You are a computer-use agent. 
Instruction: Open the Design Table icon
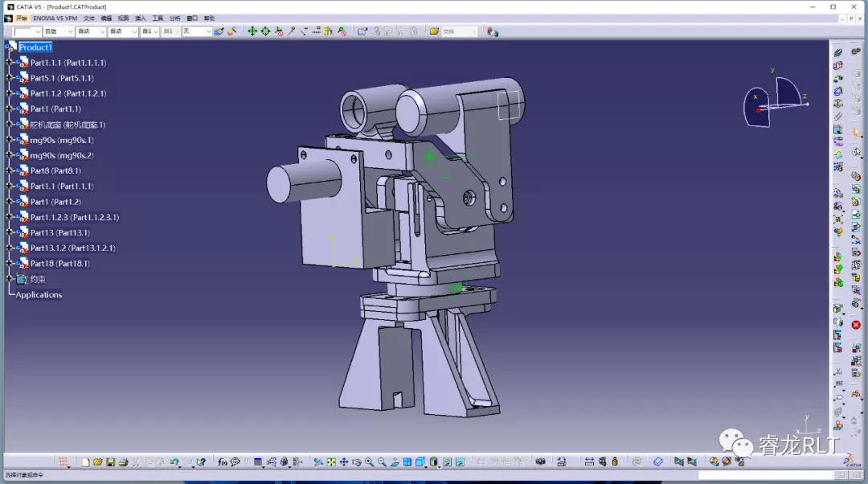pos(258,461)
